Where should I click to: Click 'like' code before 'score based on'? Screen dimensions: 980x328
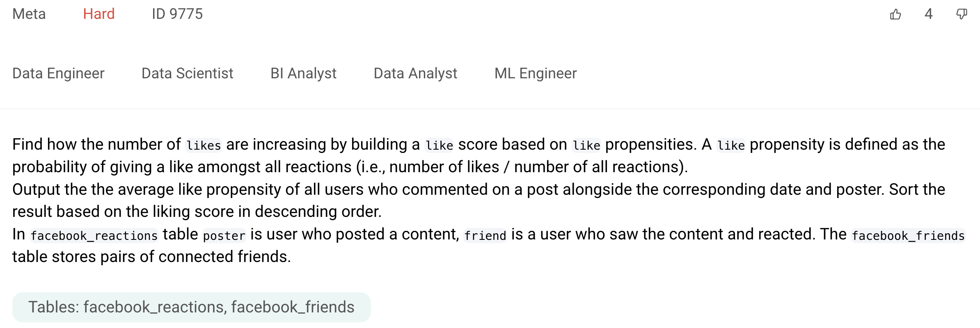(439, 146)
